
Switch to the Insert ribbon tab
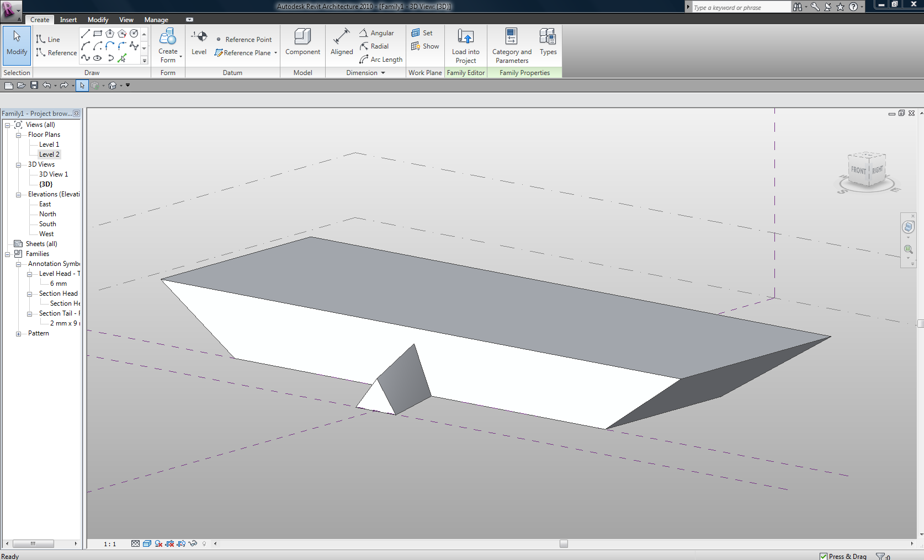coord(68,20)
